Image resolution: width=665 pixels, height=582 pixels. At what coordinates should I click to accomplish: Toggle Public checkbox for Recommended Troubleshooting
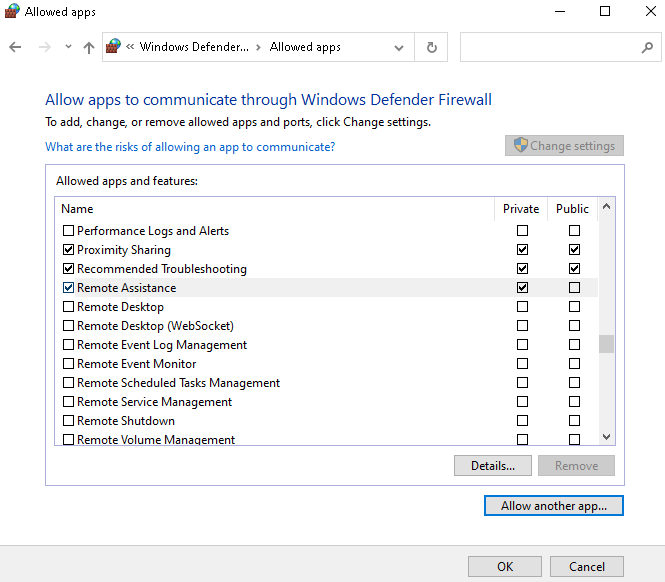pos(574,269)
